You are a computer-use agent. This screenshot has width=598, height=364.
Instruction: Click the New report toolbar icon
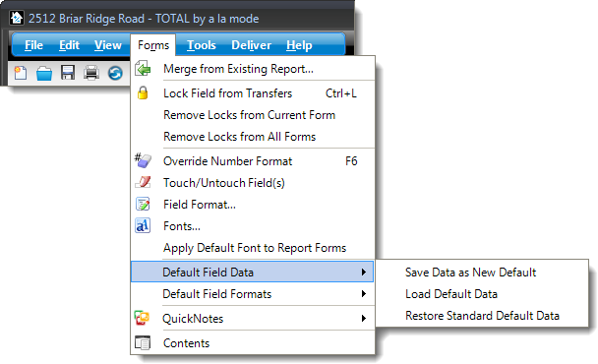21,73
